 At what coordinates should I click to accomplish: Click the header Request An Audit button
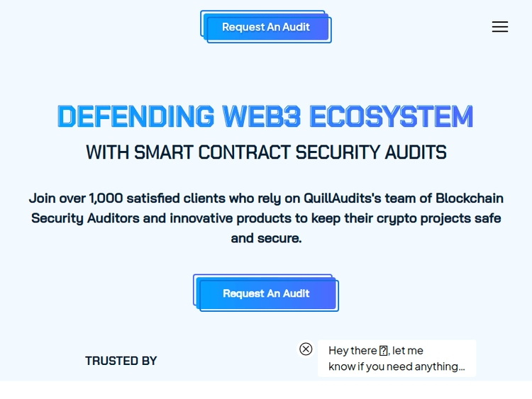(x=266, y=27)
